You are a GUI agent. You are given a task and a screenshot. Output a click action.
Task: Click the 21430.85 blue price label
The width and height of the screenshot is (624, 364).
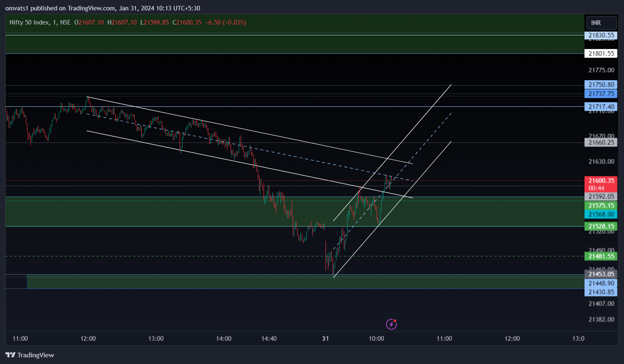601,292
